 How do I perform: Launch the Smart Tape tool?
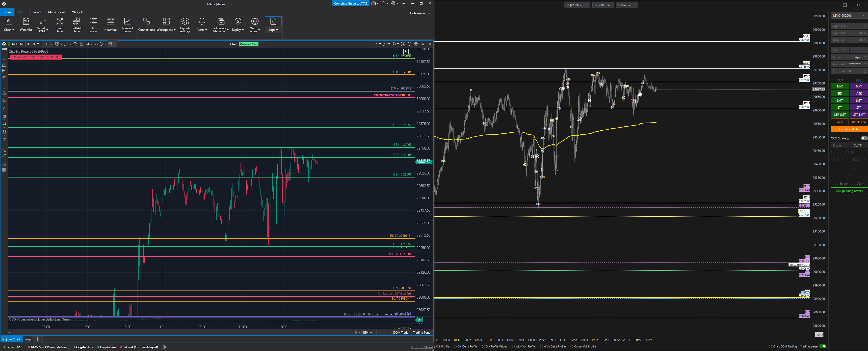click(x=60, y=24)
